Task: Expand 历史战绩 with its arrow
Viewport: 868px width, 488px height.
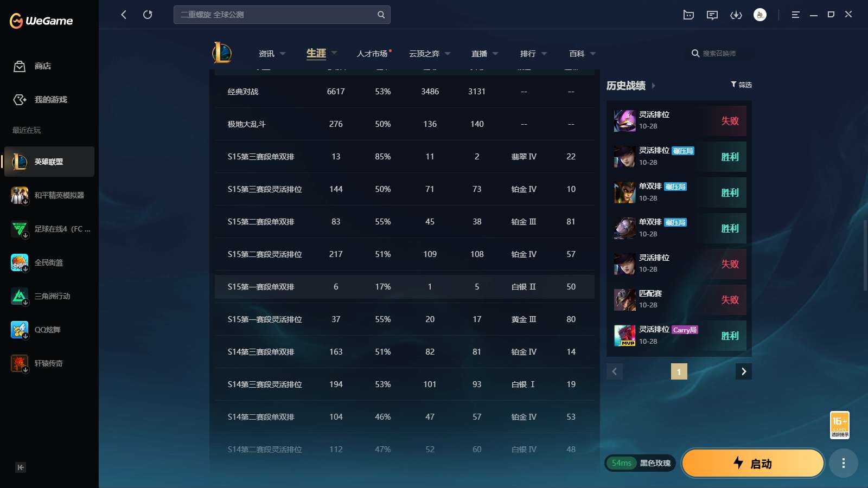Action: [x=655, y=86]
